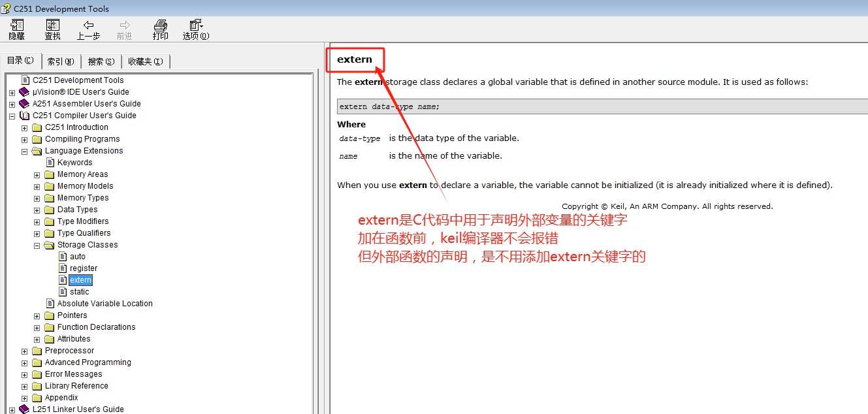Click the Keywords page icon
Image resolution: width=868 pixels, height=414 pixels.
pos(50,163)
